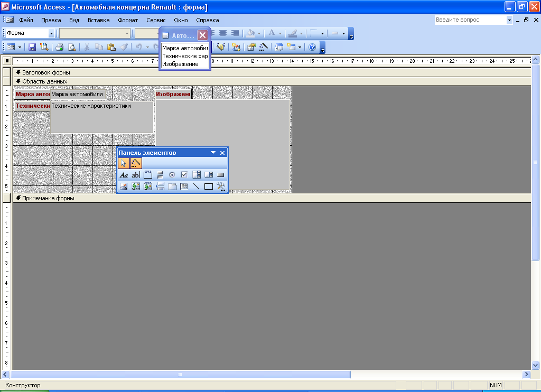
Task: Select the Unbound Object Frame tool
Action: pyautogui.click(x=136, y=186)
